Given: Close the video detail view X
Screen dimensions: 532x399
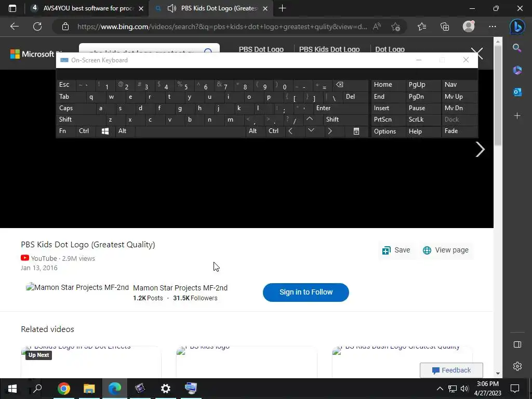Looking at the screenshot, I should (x=477, y=54).
